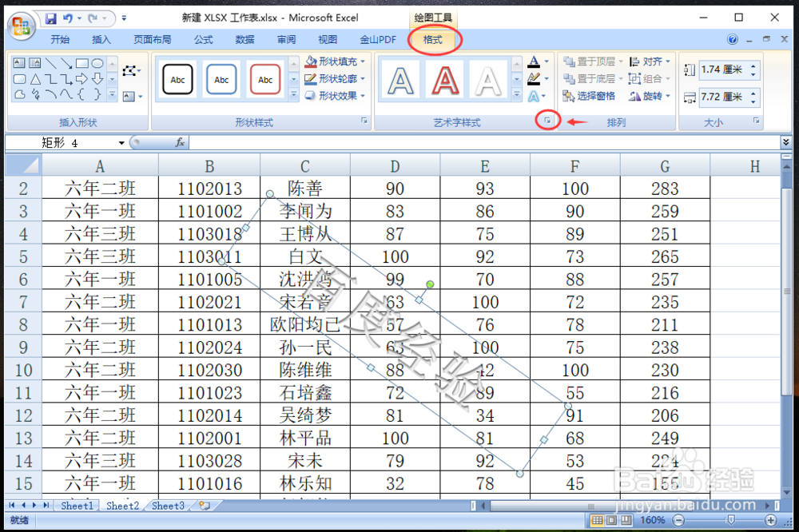Click the zoom slider on status bar
The width and height of the screenshot is (799, 532).
(x=731, y=520)
